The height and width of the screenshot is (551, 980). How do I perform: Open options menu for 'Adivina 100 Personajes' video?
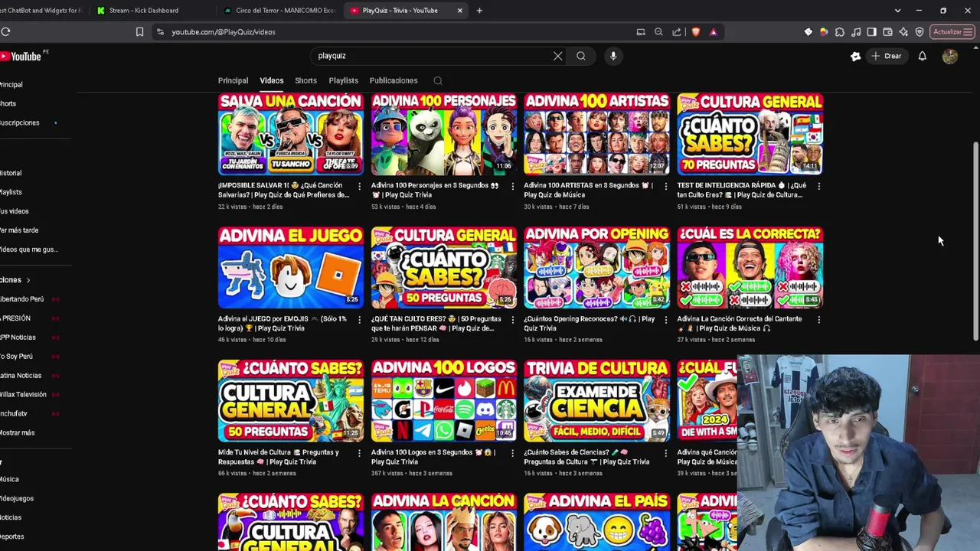[513, 186]
